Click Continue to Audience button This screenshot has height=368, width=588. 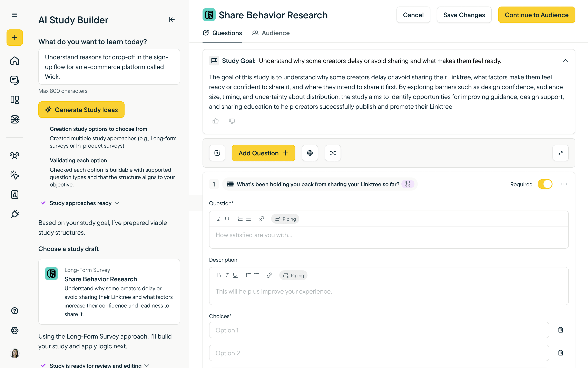coord(537,15)
